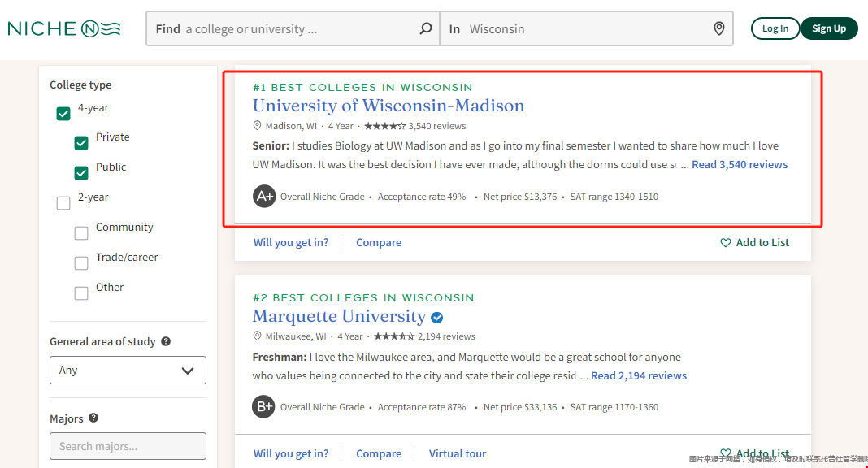Viewport: 868px width, 468px height.
Task: Click star rating for Marquette University
Action: click(x=393, y=336)
